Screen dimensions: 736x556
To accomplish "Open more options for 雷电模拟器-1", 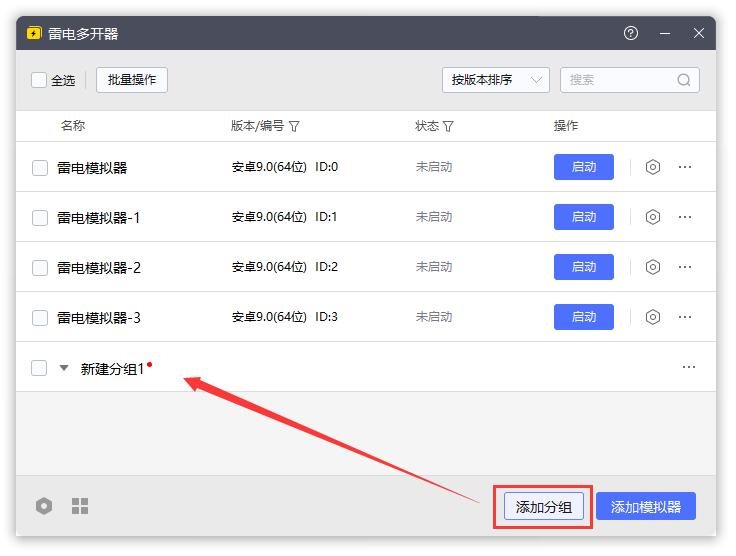I will pos(685,217).
